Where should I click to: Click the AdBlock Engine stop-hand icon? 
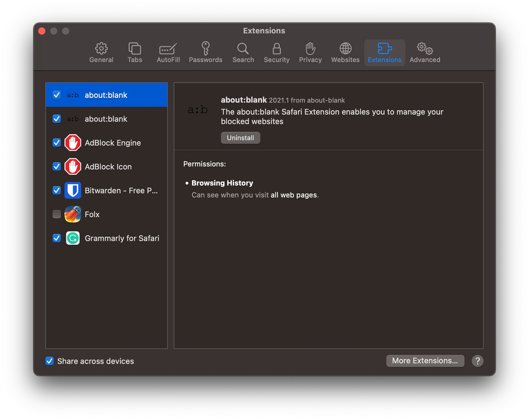pyautogui.click(x=73, y=143)
